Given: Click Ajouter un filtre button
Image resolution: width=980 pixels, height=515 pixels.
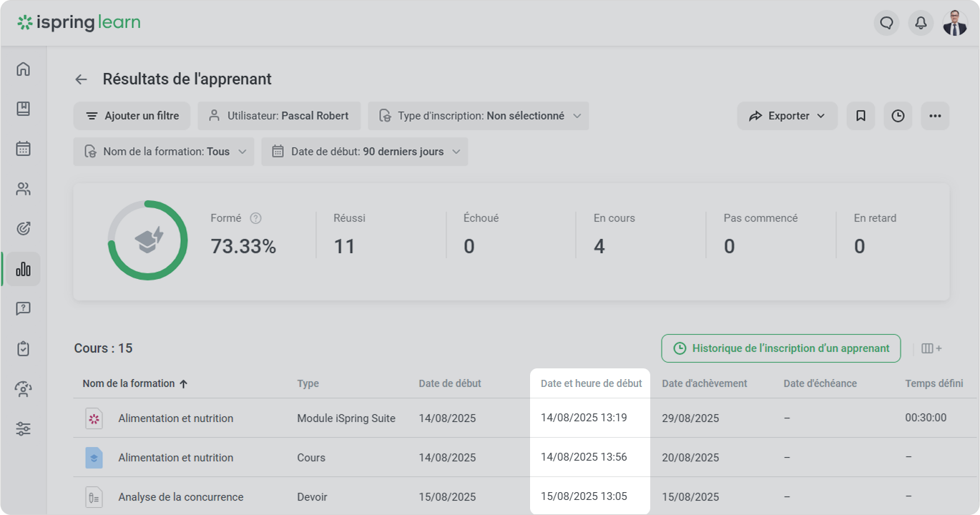Looking at the screenshot, I should (132, 116).
